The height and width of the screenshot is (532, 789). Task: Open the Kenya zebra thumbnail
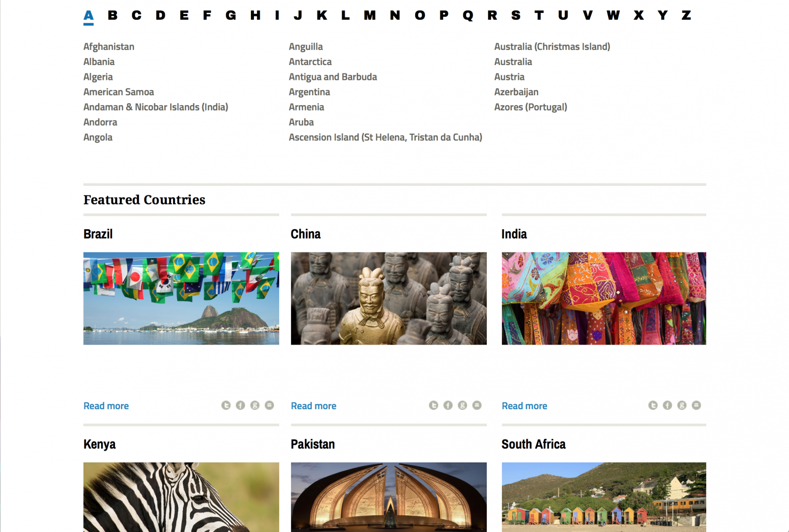click(181, 497)
